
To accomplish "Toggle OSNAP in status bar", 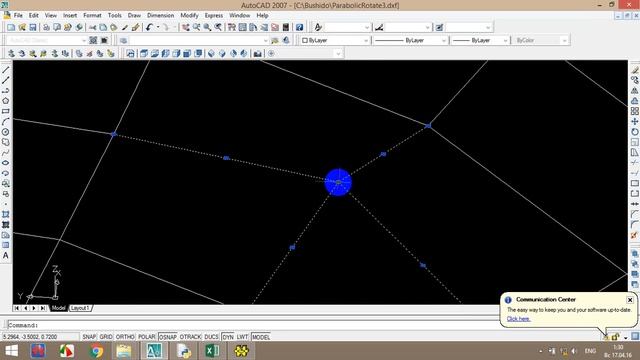I will tap(168, 337).
